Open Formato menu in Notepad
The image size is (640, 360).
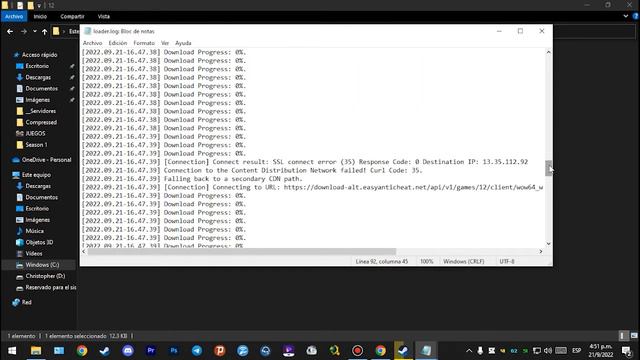(144, 43)
